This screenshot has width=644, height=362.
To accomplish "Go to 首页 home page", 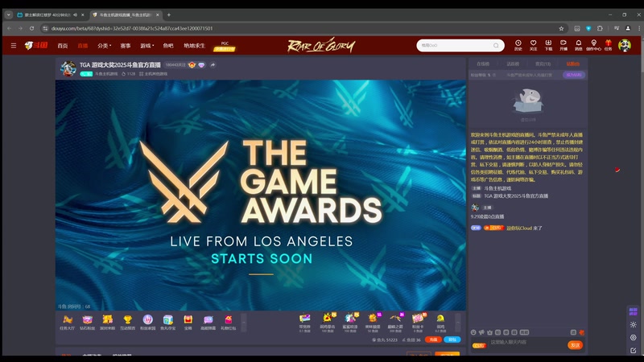I will pos(63,46).
